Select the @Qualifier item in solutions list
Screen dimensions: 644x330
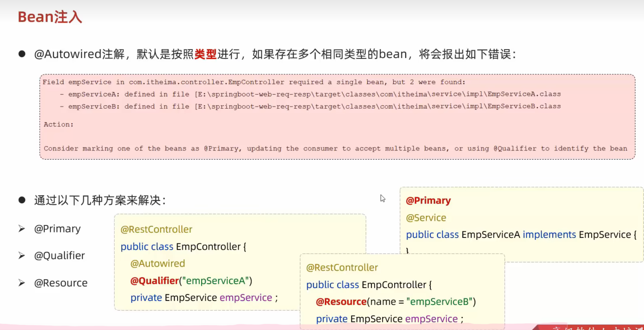[x=59, y=256]
